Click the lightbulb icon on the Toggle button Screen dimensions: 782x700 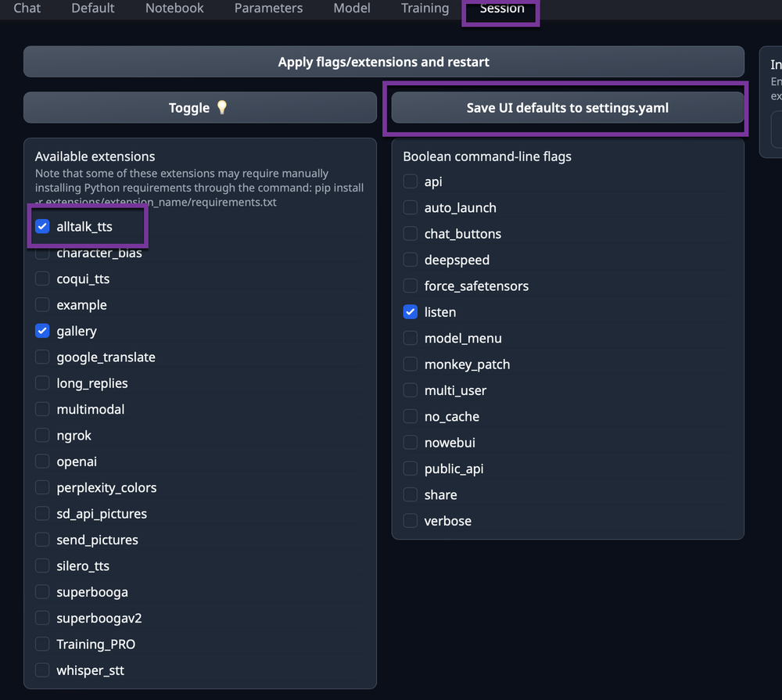(x=221, y=107)
